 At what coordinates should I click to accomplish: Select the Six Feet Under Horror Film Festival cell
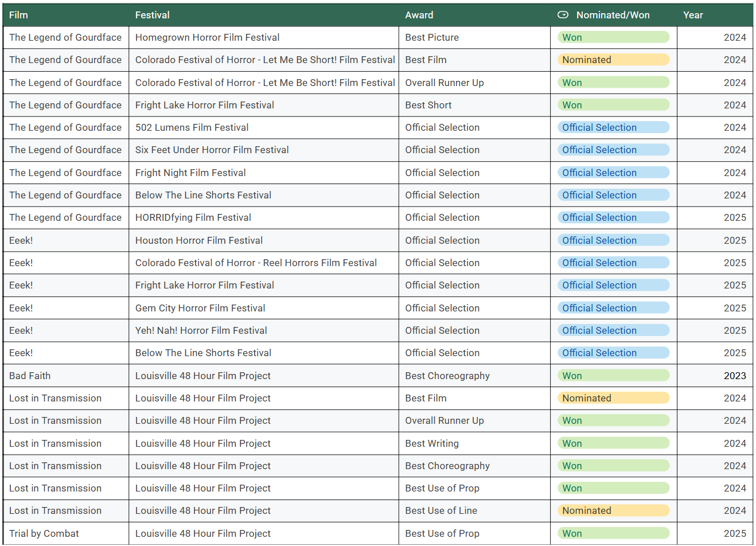(264, 150)
